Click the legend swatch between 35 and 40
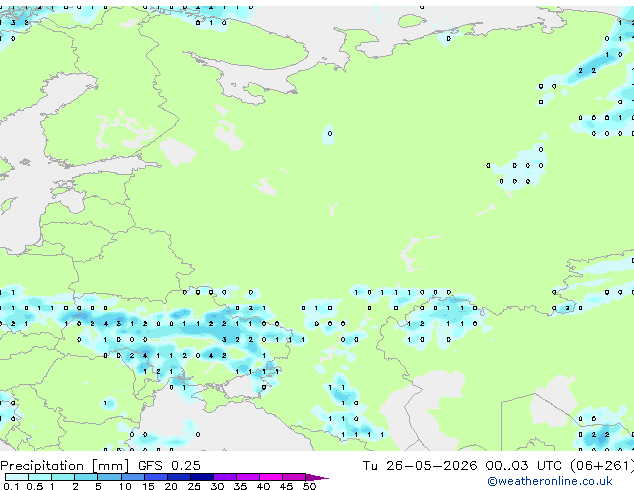 coord(248,477)
